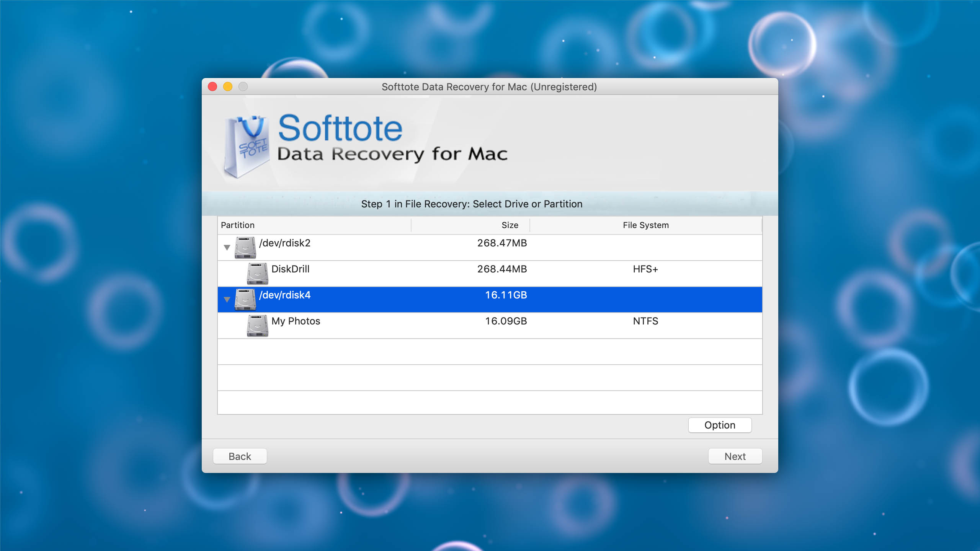The image size is (980, 551).
Task: Select the DiskDrill partition name
Action: click(x=290, y=269)
